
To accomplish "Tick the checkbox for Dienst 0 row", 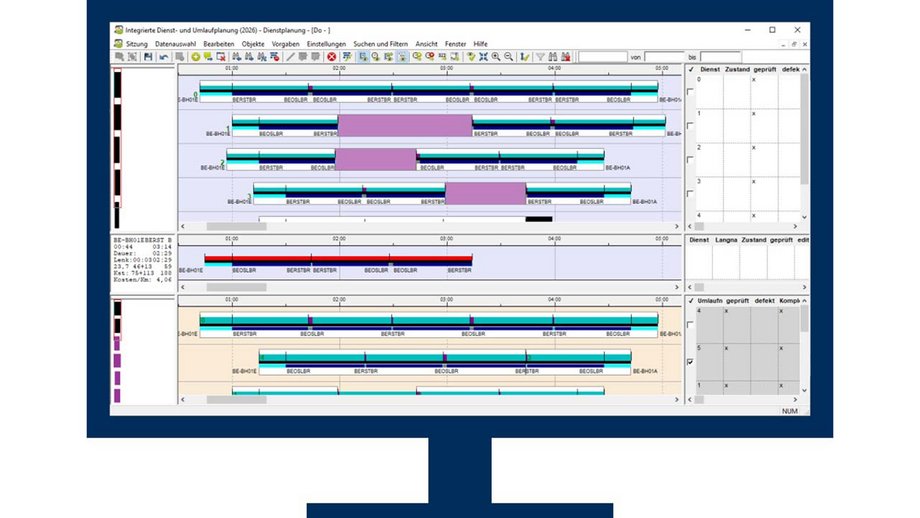I will [x=690, y=91].
